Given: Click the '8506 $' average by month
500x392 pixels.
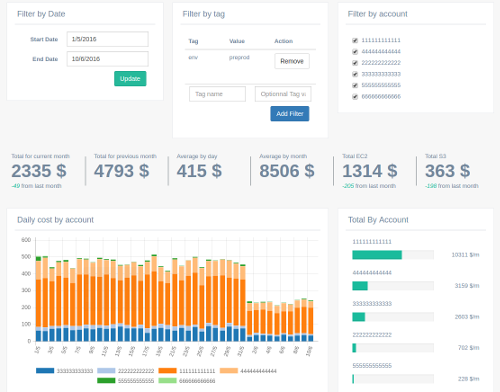Looking at the screenshot, I should [x=287, y=171].
